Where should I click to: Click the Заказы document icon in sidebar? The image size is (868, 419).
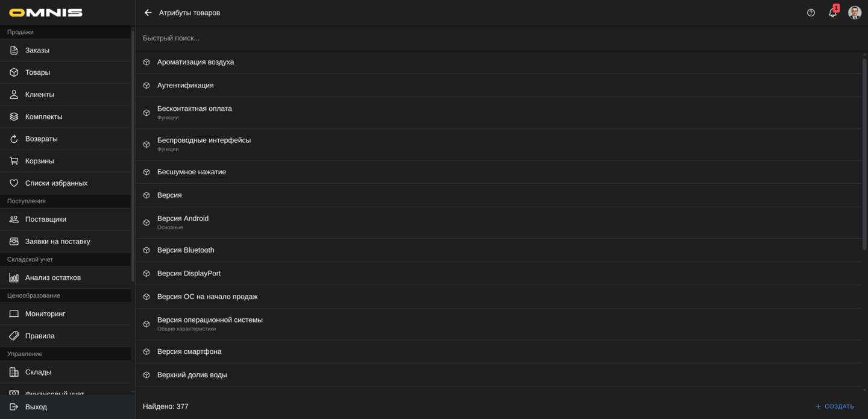click(14, 50)
